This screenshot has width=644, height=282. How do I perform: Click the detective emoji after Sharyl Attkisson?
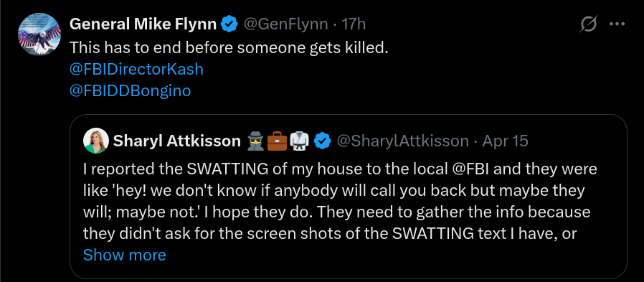pos(255,141)
